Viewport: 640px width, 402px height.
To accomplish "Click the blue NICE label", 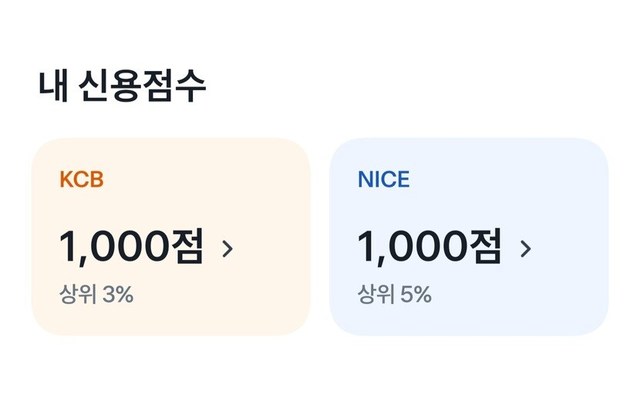I will pos(383,180).
